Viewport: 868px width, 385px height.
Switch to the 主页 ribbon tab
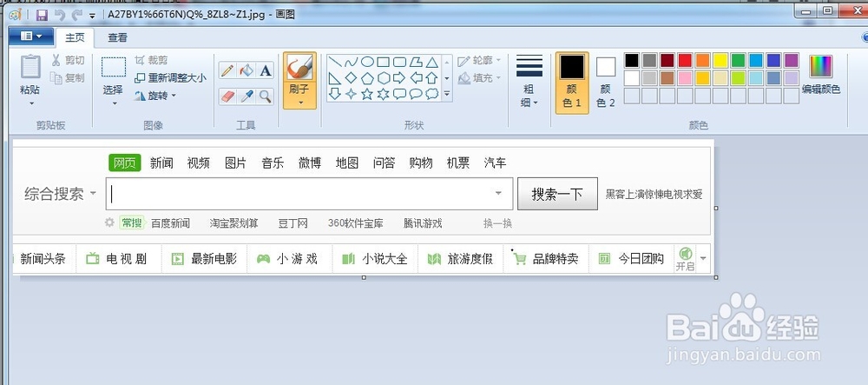[75, 37]
